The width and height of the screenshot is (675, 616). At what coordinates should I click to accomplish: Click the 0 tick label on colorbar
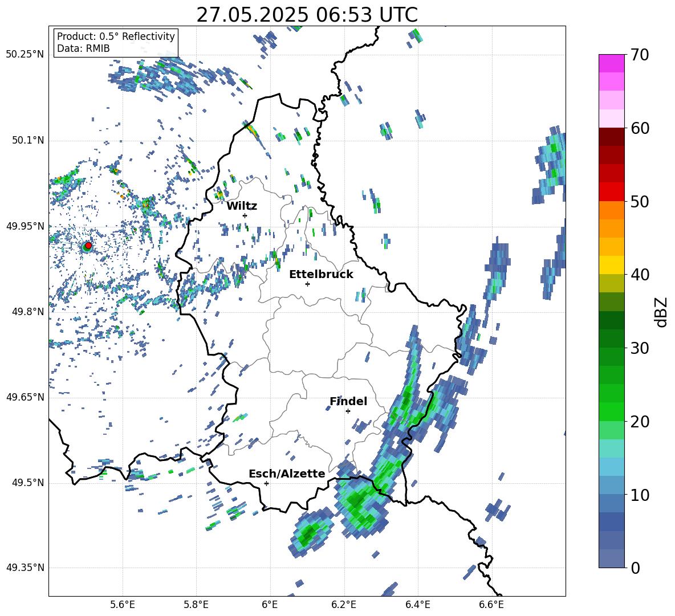[635, 568]
